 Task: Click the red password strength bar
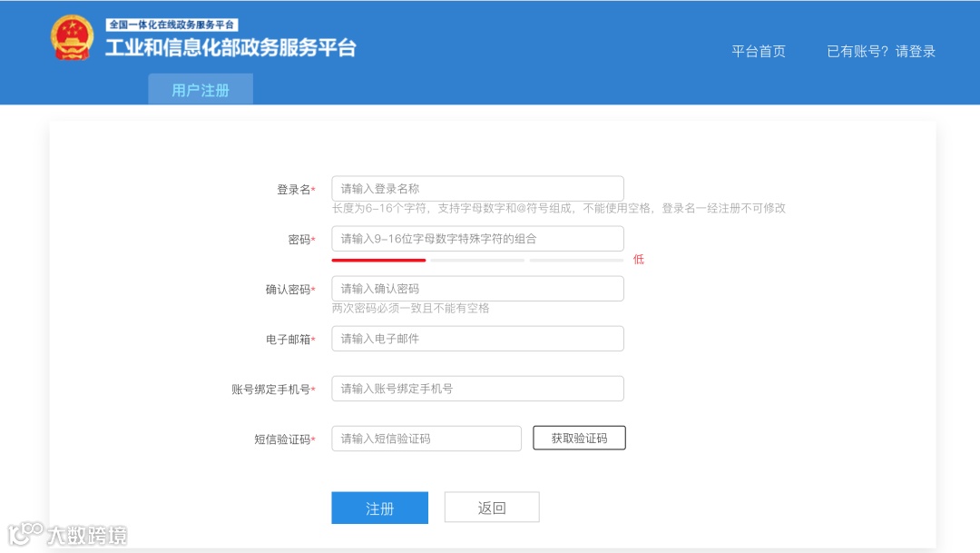(378, 260)
